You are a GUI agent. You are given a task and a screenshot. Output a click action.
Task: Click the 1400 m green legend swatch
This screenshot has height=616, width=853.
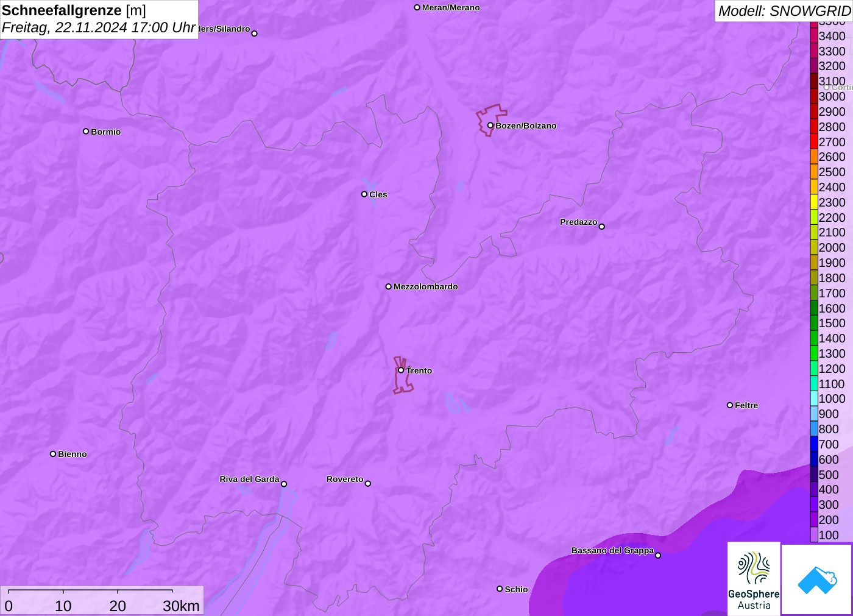(814, 338)
